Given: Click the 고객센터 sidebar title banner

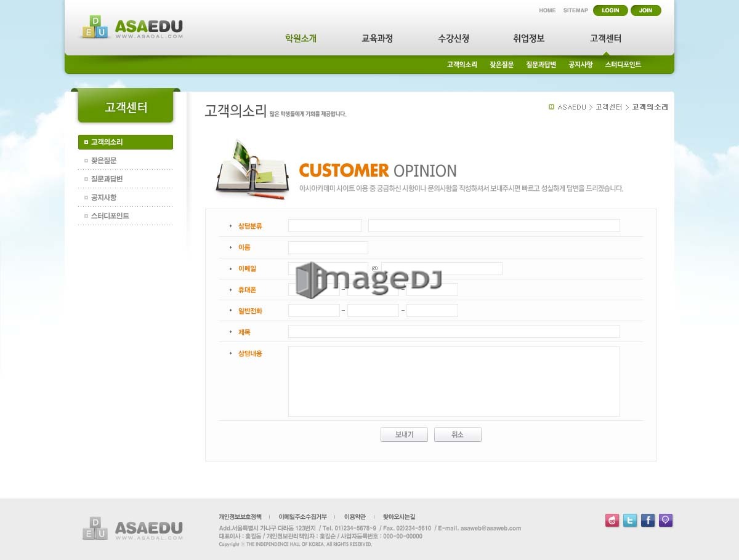Looking at the screenshot, I should [126, 107].
